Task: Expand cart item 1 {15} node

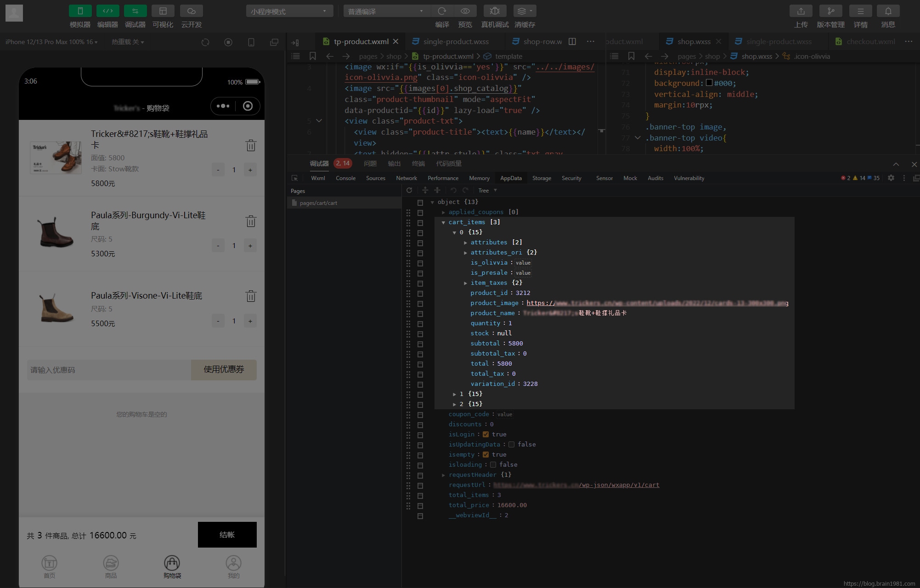Action: pyautogui.click(x=454, y=394)
